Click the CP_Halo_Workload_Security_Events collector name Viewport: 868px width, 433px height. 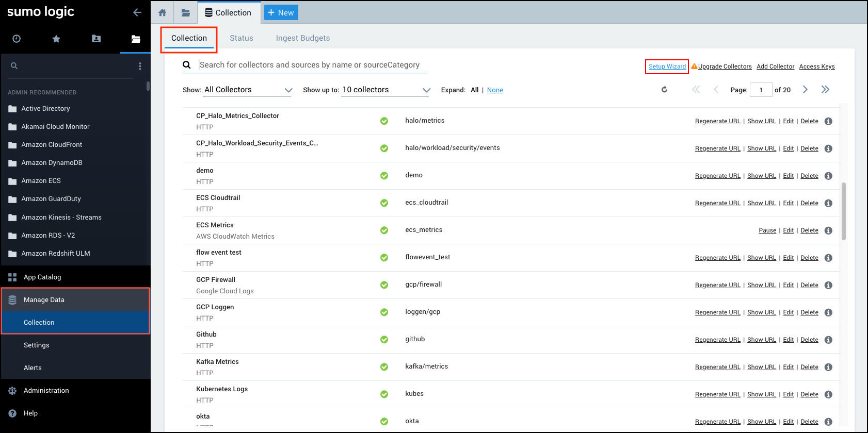pos(257,143)
